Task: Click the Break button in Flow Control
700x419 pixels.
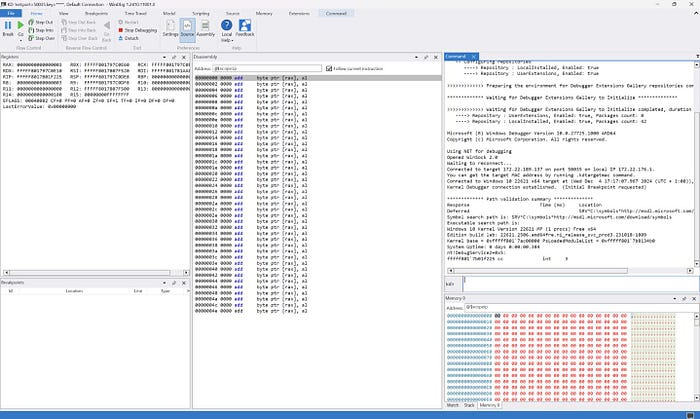Action: tap(8, 28)
